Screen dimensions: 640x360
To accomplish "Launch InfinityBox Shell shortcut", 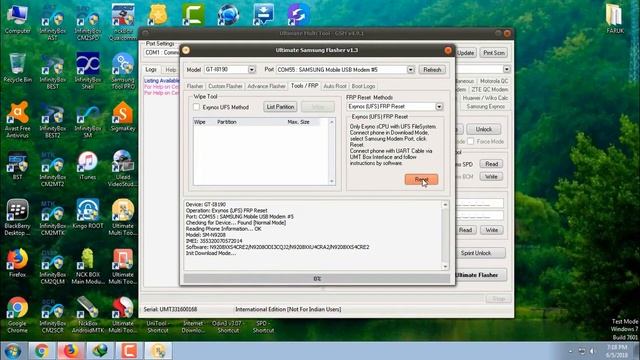I will (88, 71).
